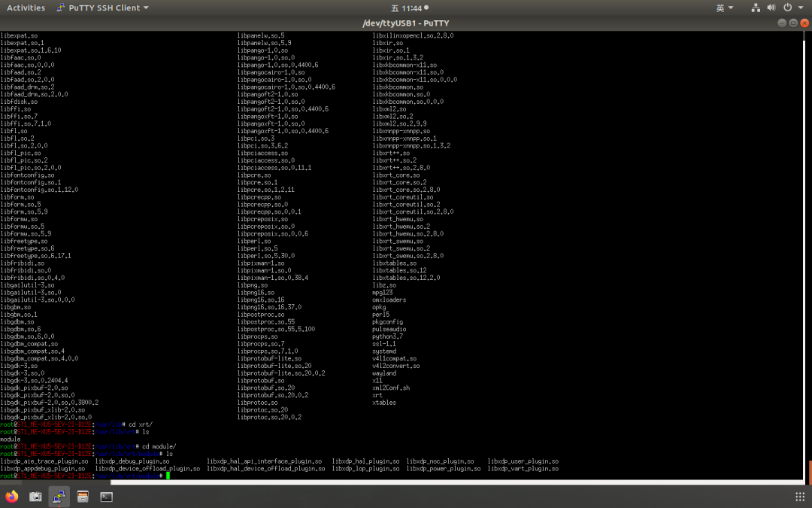Open the Terminal icon in the dock

(x=106, y=497)
